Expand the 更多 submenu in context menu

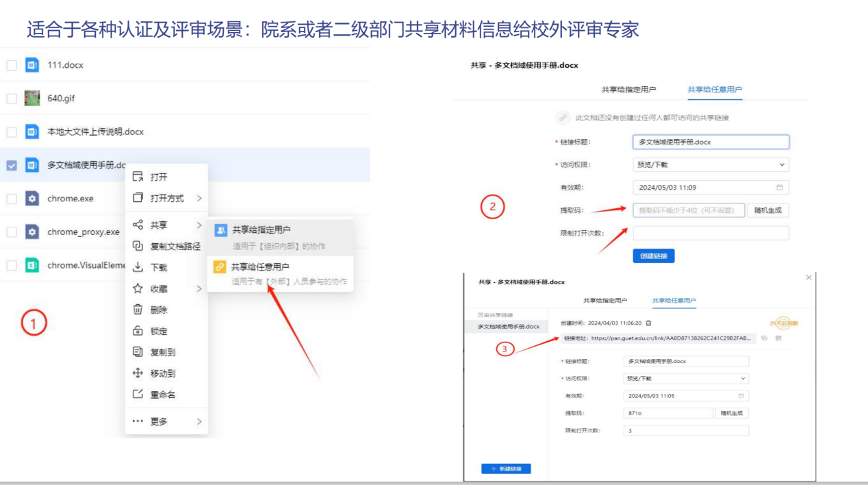tap(167, 422)
